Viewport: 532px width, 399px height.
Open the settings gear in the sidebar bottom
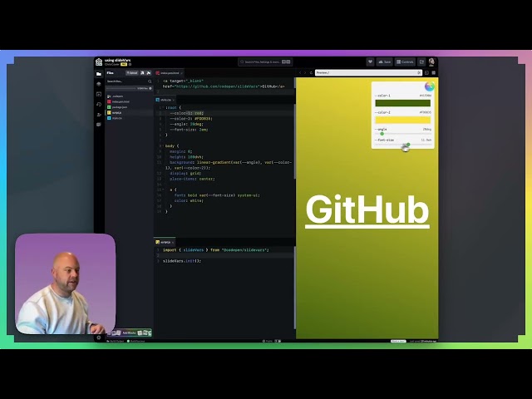point(99,337)
